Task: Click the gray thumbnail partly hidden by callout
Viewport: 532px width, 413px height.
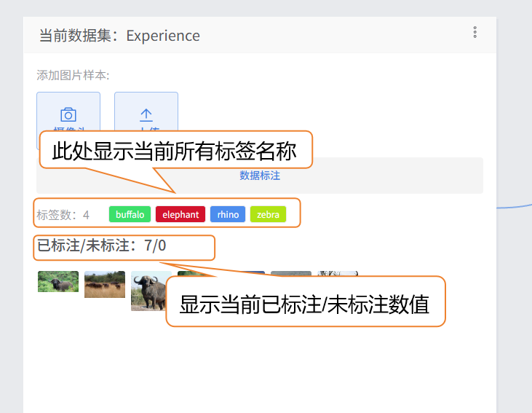Action: tap(290, 273)
